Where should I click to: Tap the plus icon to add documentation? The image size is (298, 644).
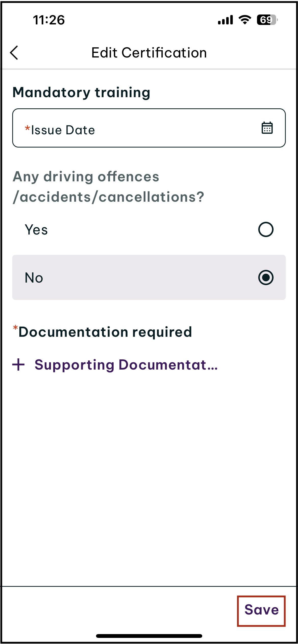(19, 365)
